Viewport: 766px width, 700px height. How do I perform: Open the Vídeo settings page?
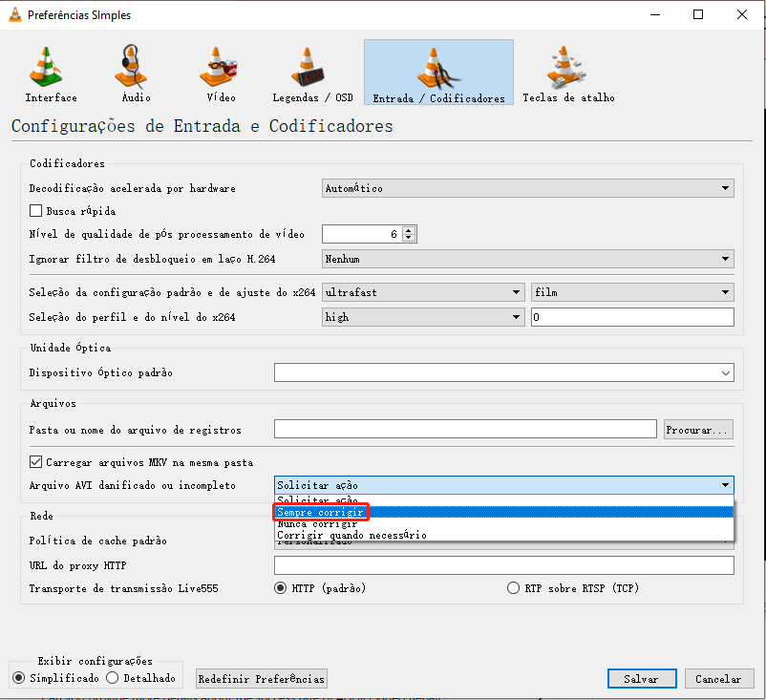pyautogui.click(x=218, y=72)
